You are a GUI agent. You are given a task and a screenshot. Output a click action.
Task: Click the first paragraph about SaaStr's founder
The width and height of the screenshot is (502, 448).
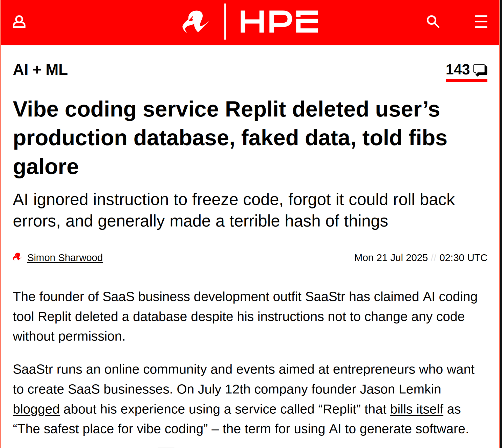(x=245, y=316)
